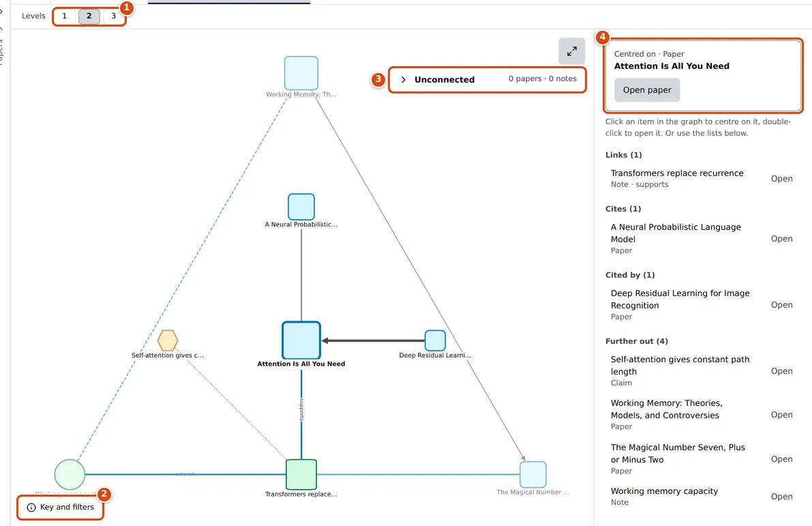The width and height of the screenshot is (812, 526).
Task: Click the Links (1) heading
Action: pyautogui.click(x=624, y=155)
